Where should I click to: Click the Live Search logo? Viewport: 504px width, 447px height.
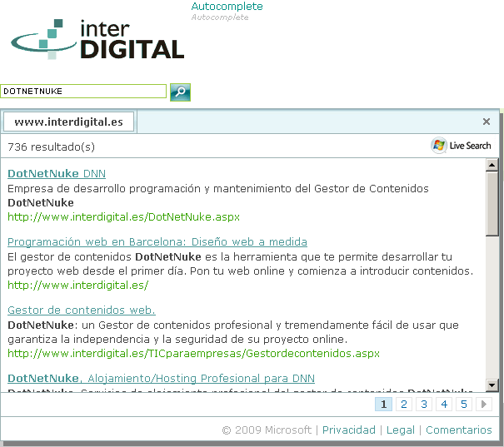click(461, 146)
